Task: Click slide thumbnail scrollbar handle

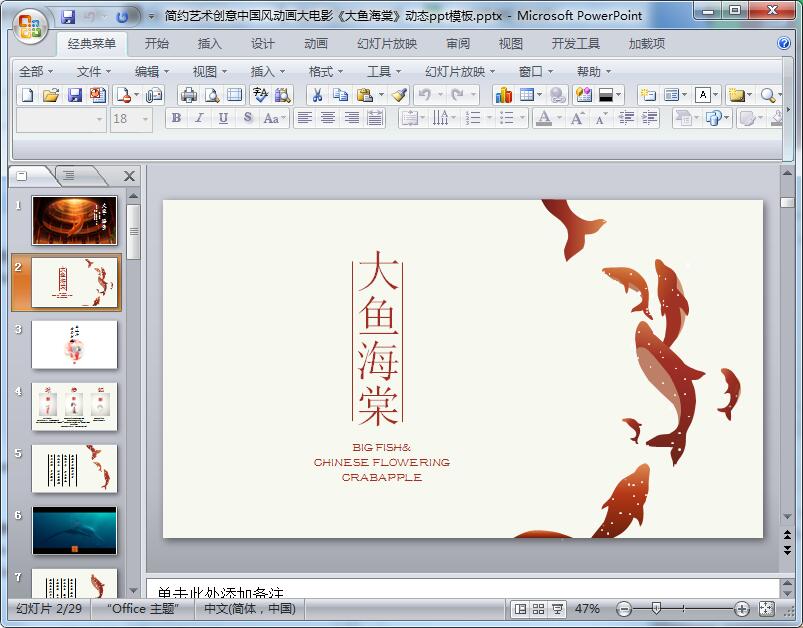Action: click(x=133, y=232)
